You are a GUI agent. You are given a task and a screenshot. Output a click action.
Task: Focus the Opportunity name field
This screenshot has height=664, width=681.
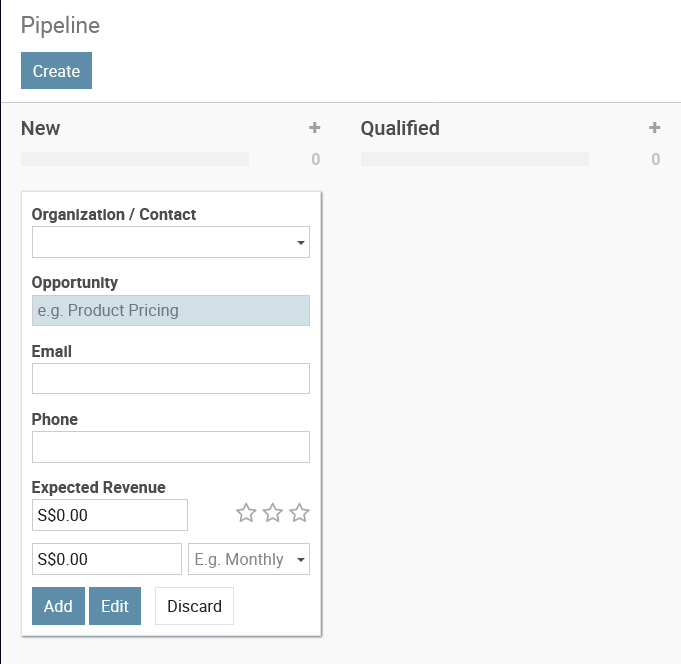[x=171, y=311]
